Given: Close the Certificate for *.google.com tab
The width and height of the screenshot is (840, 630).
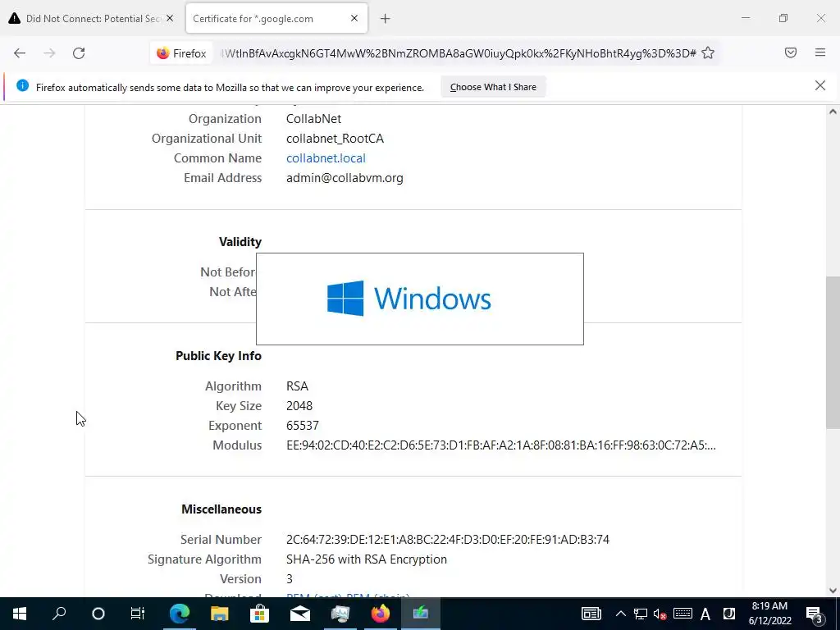Looking at the screenshot, I should [x=354, y=18].
